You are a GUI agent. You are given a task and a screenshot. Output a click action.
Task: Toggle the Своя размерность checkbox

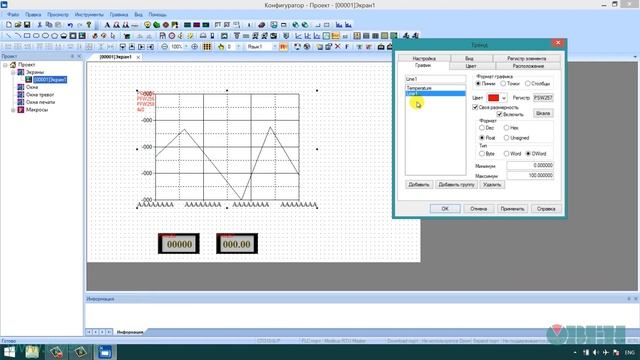point(475,107)
